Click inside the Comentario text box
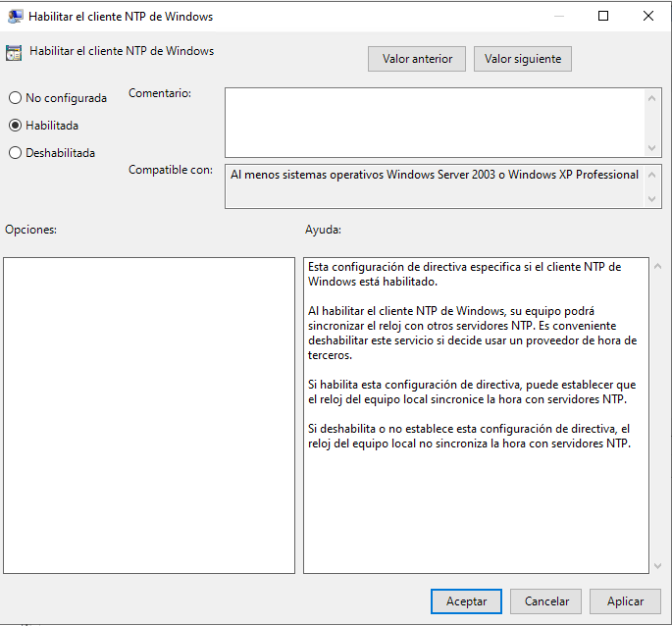Viewport: 672px width, 626px height. (434, 123)
